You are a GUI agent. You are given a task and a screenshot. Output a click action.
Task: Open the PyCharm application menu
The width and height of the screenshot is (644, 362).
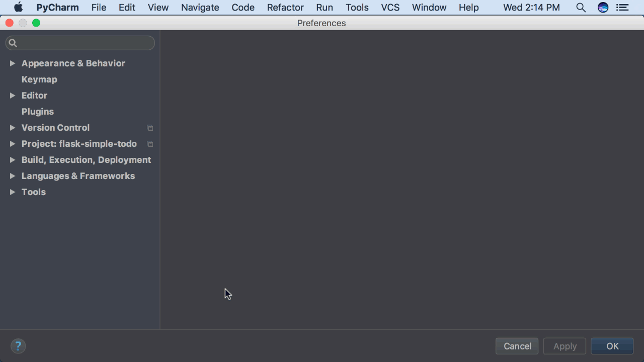[57, 8]
